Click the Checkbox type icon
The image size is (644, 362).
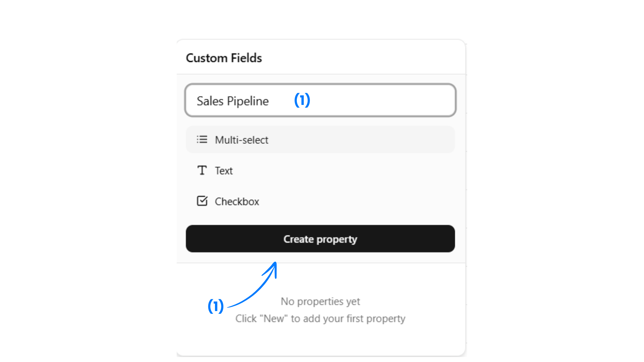[202, 200]
